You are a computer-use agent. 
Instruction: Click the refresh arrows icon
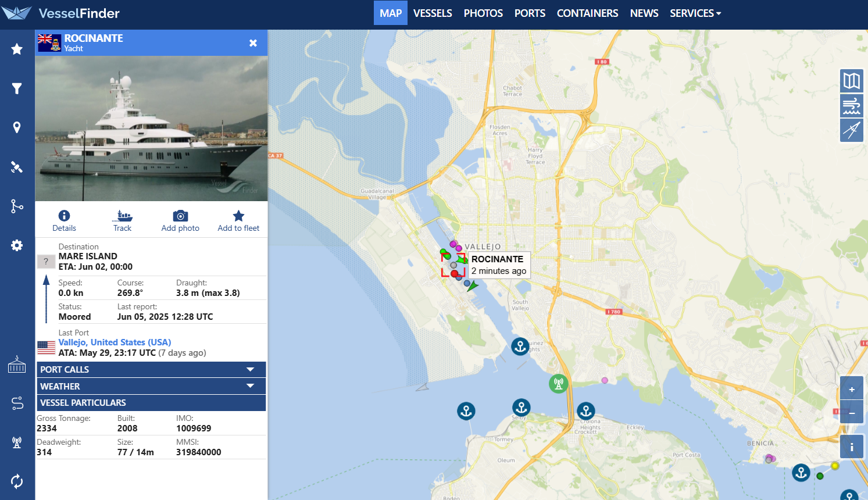pos(17,481)
